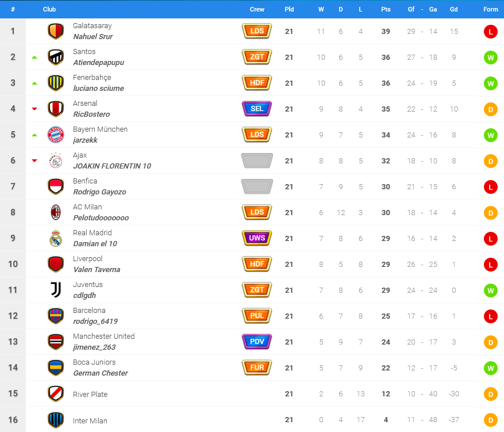Screen dimensions: 504x432
Task: Click the Real Madrid club badge
Action: [56, 238]
